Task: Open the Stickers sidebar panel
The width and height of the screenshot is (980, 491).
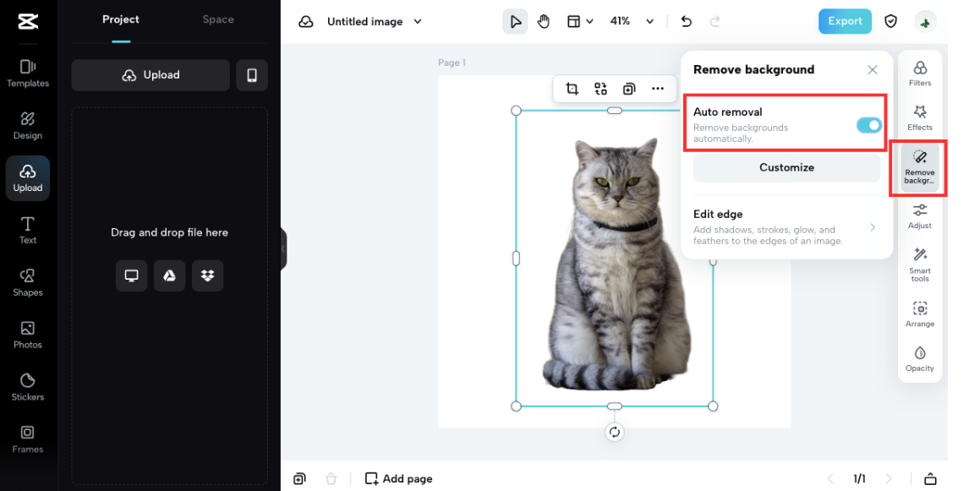Action: (x=28, y=387)
